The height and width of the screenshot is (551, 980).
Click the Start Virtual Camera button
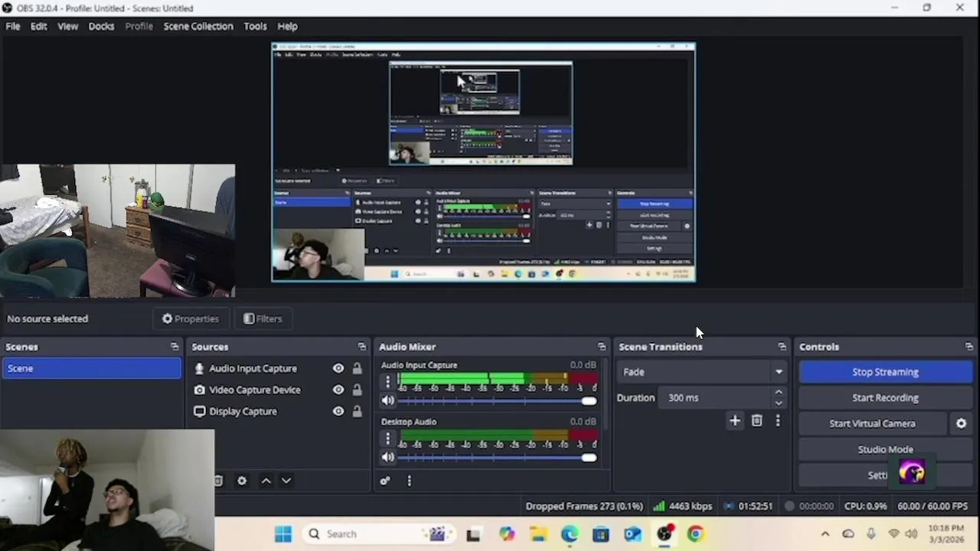[x=873, y=423]
